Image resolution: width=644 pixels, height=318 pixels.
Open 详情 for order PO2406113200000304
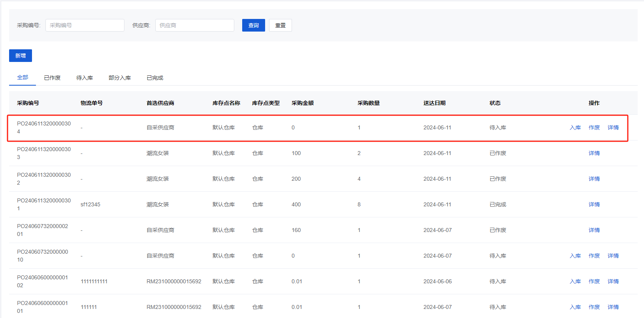pos(613,127)
